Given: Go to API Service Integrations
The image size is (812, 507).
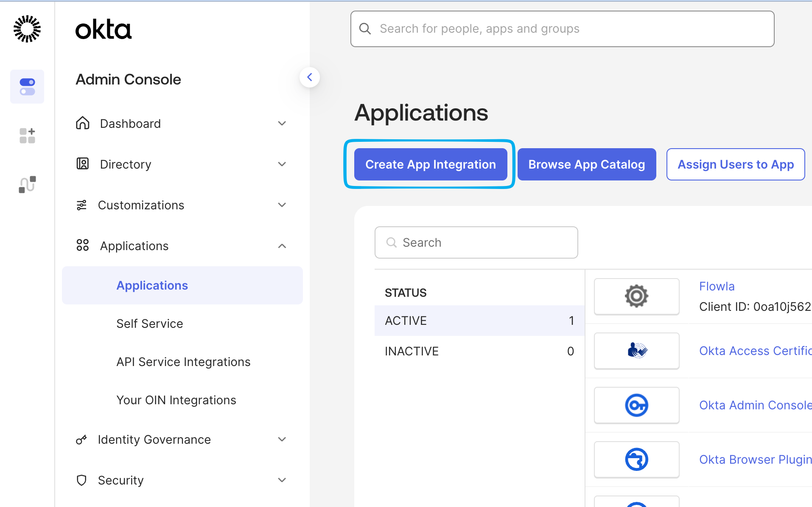Looking at the screenshot, I should click(x=183, y=362).
